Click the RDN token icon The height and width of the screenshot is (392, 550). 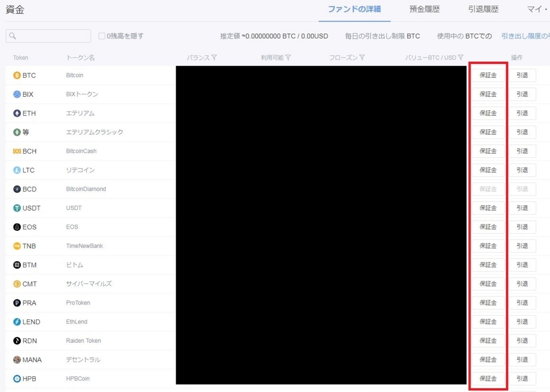(x=17, y=340)
